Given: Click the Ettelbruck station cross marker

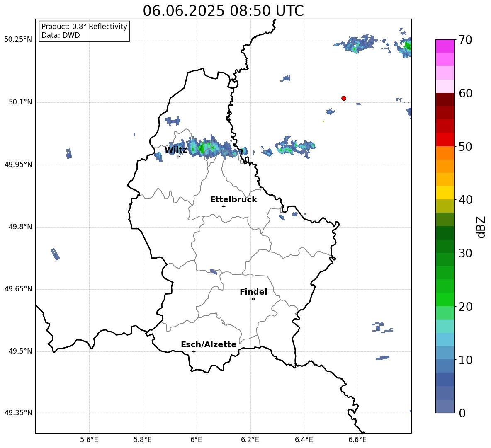Looking at the screenshot, I should coord(224,206).
